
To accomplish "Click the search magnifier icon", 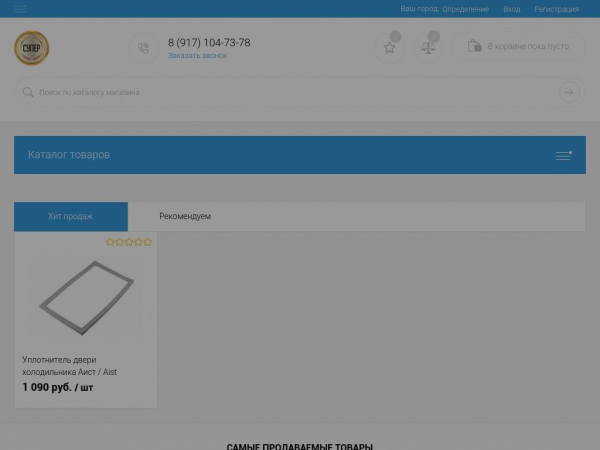I will [28, 92].
